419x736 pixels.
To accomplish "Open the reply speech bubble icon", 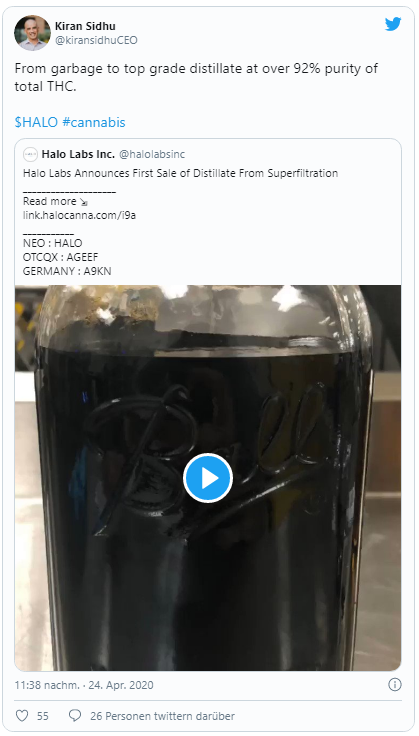I will 75,716.
